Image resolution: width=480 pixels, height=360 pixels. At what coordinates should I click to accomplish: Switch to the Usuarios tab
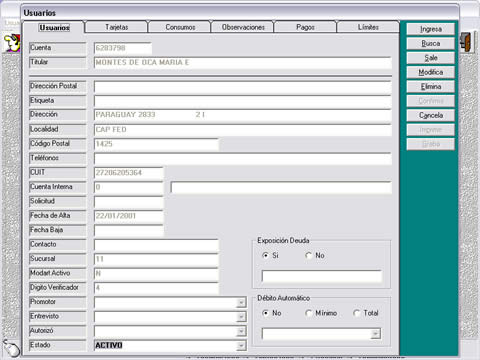click(54, 27)
